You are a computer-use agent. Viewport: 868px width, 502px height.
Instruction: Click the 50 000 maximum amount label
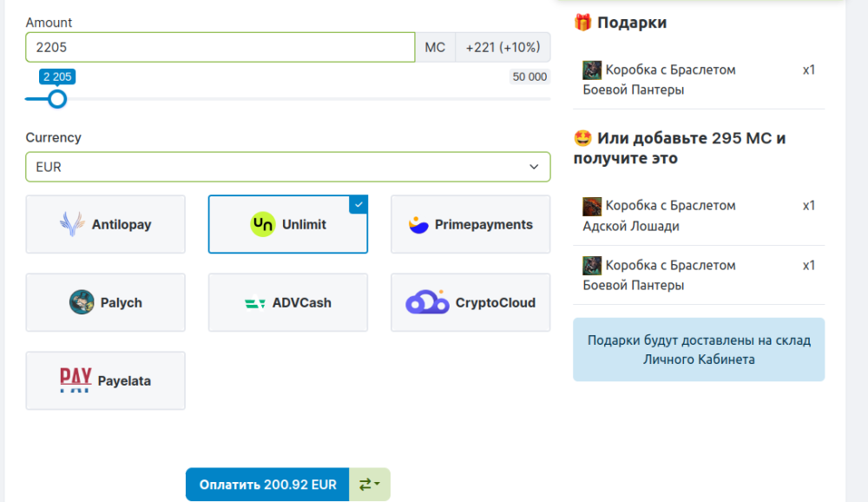point(529,76)
